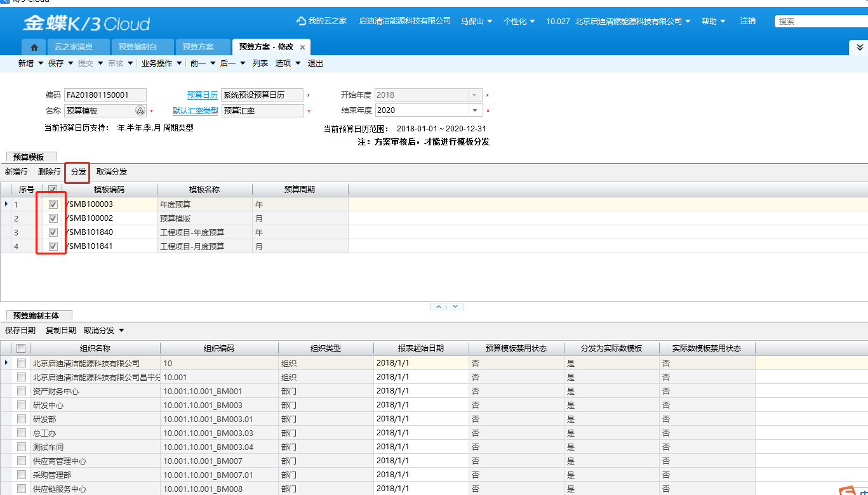Click the 编码 field FA201801150001
Viewport: 868px width, 495px height.
coord(105,95)
